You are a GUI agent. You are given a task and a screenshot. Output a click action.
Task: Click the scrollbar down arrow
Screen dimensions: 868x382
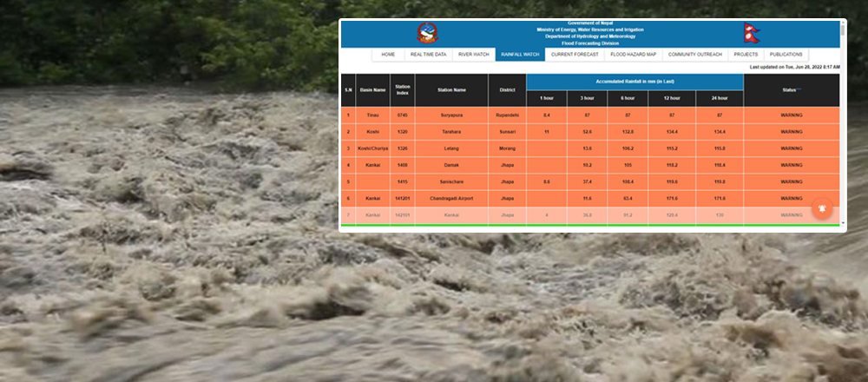pyautogui.click(x=843, y=223)
